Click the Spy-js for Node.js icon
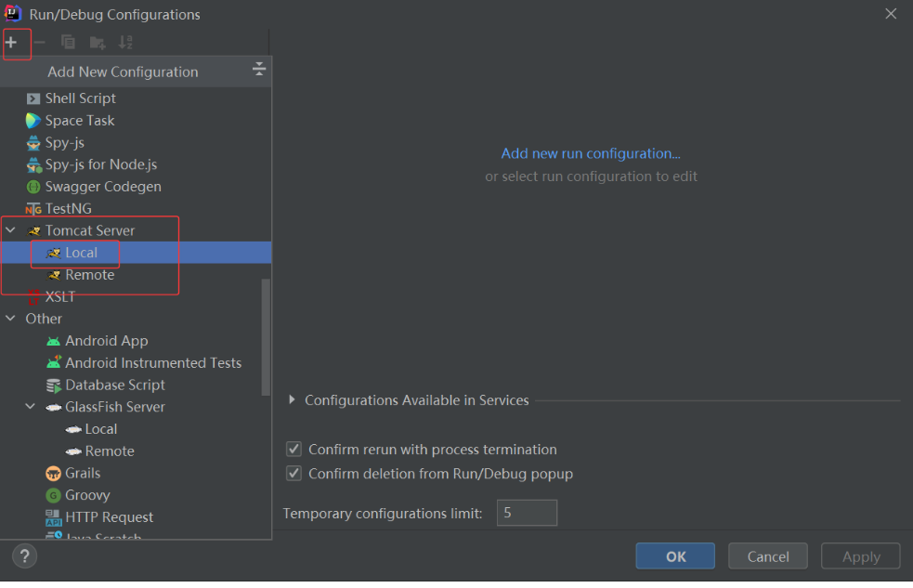Image resolution: width=913 pixels, height=588 pixels. coord(33,165)
